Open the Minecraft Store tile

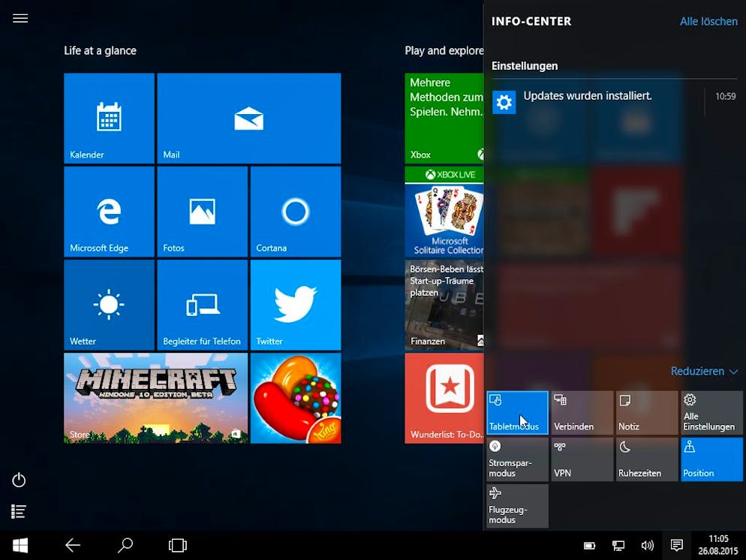point(155,398)
